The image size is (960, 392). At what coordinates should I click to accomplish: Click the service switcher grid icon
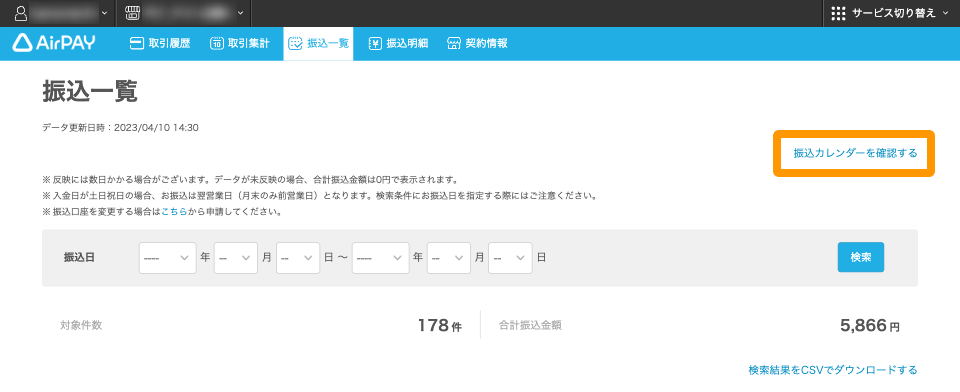[838, 13]
